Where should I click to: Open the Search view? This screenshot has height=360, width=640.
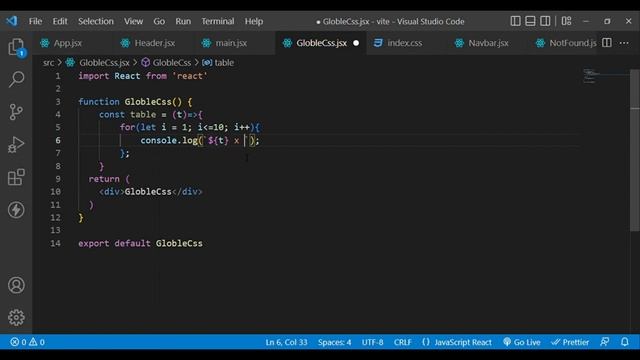click(16, 79)
